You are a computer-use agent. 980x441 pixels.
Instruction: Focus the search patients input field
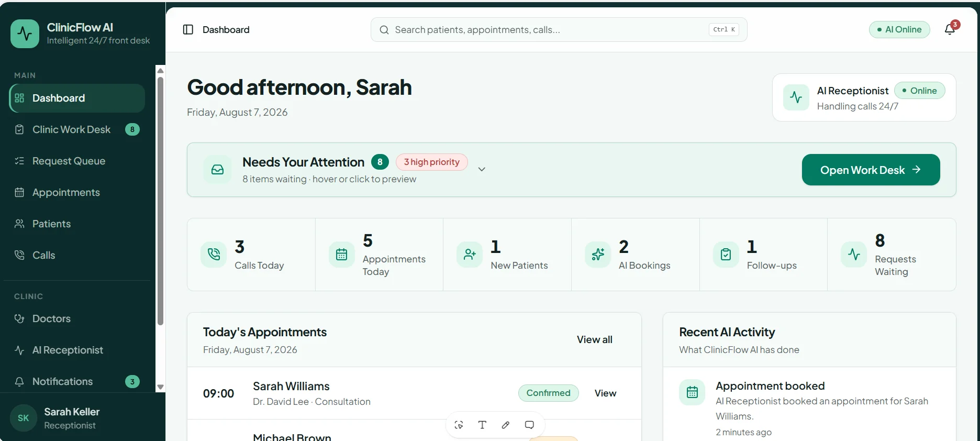559,30
